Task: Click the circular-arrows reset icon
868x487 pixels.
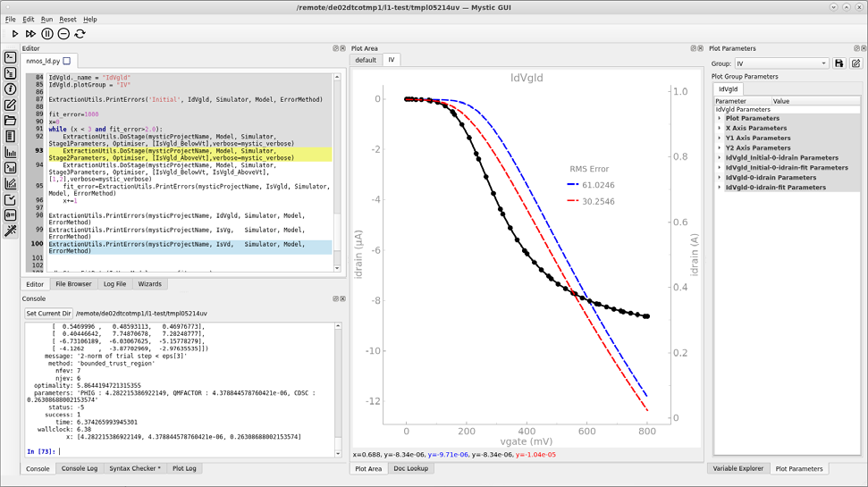Action: tap(80, 34)
